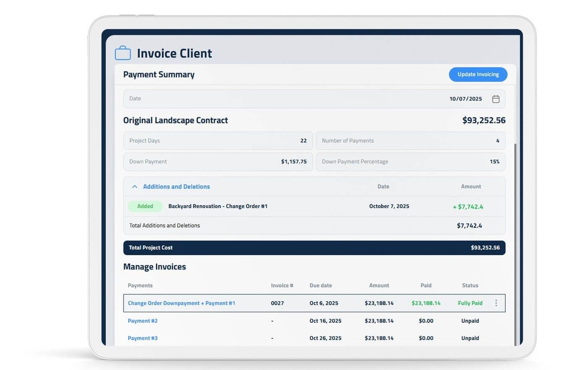Click the Update Invoicing button
The image size is (588, 370).
(478, 74)
